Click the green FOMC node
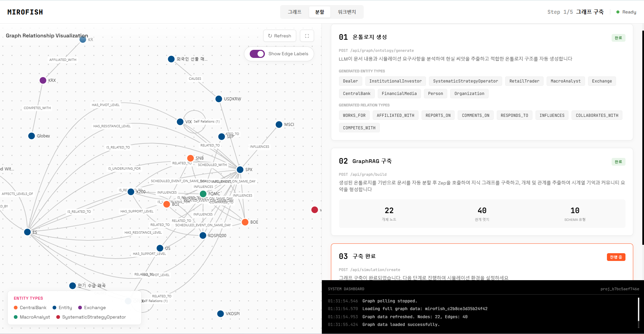 [203, 194]
